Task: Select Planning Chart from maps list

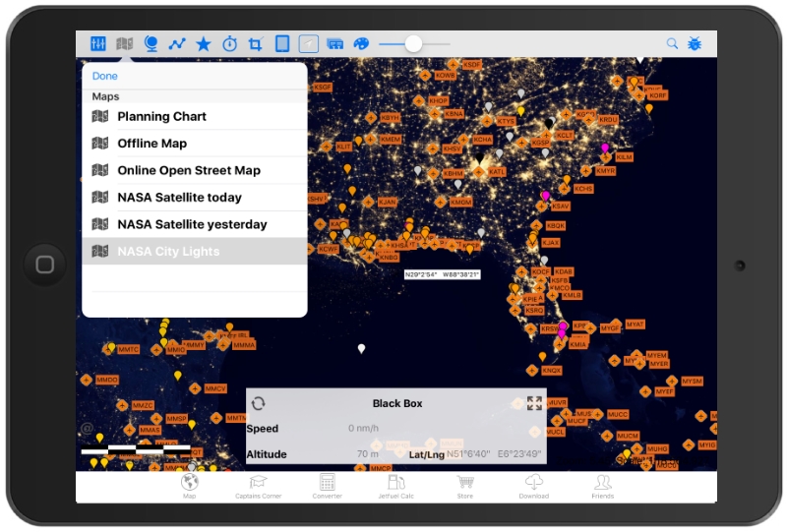Action: pos(161,116)
